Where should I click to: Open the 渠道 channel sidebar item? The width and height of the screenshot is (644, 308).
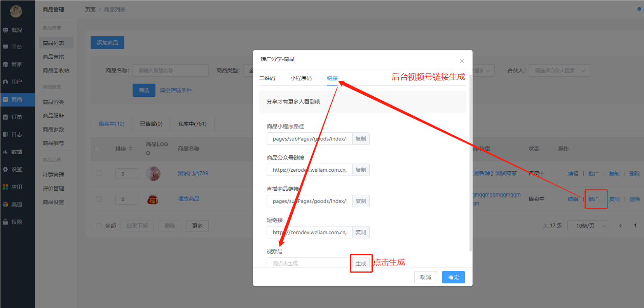click(17, 204)
